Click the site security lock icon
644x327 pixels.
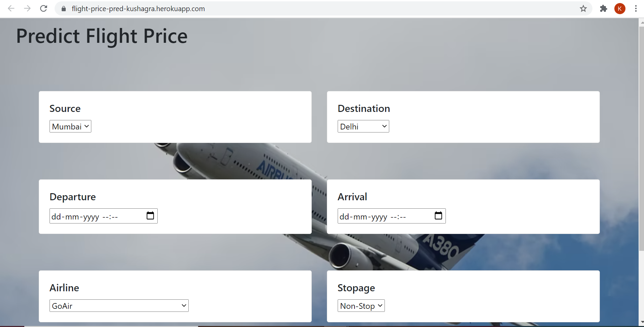(63, 8)
